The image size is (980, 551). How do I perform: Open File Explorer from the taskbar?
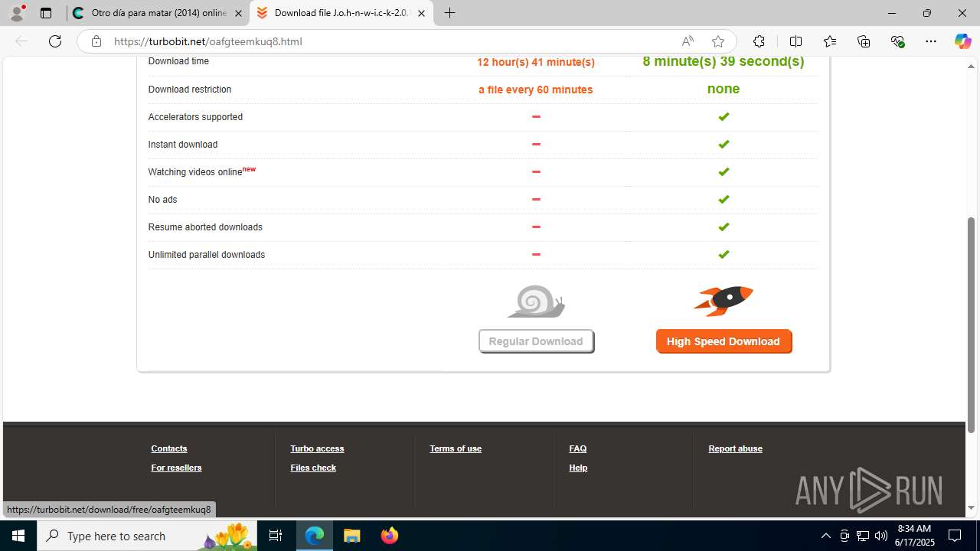[x=352, y=536]
